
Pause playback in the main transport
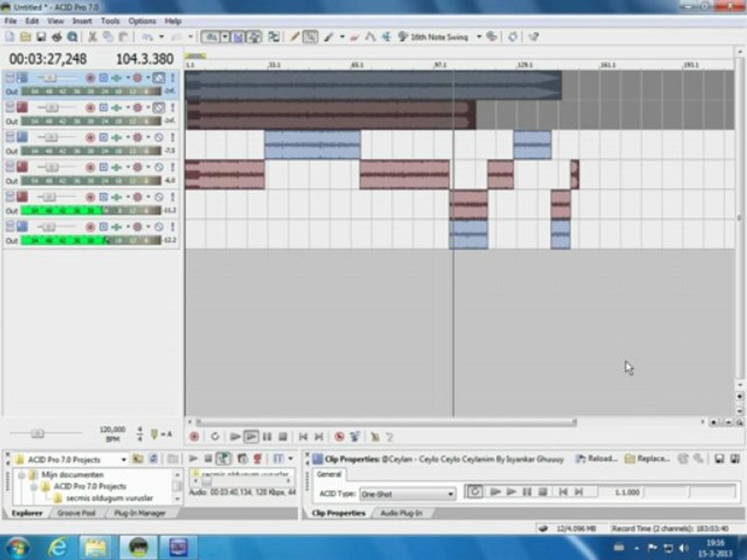tap(267, 436)
